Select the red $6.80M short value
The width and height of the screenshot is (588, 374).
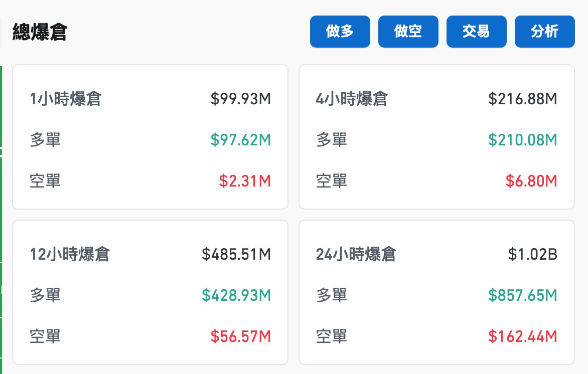pos(531,180)
